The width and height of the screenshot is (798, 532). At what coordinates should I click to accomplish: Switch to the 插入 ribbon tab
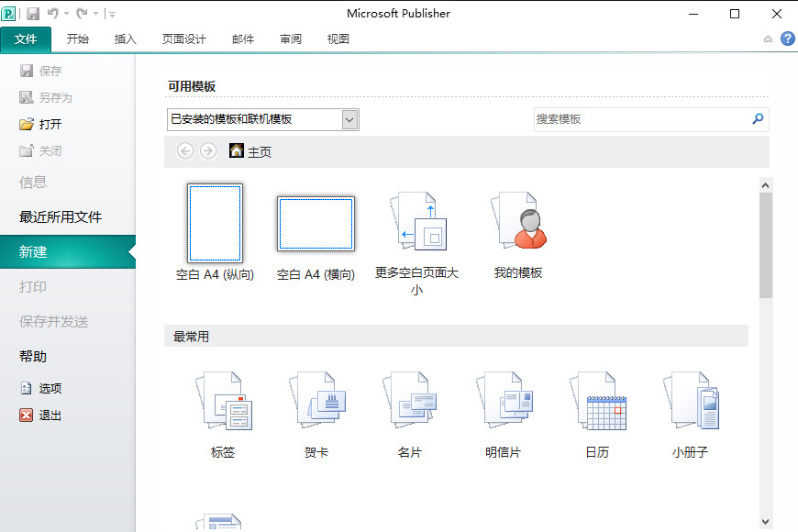coord(126,39)
